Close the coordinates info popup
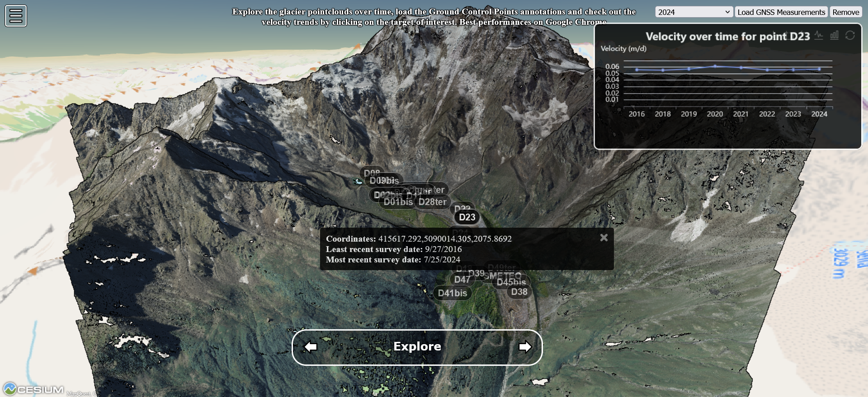The width and height of the screenshot is (868, 397). (x=604, y=238)
